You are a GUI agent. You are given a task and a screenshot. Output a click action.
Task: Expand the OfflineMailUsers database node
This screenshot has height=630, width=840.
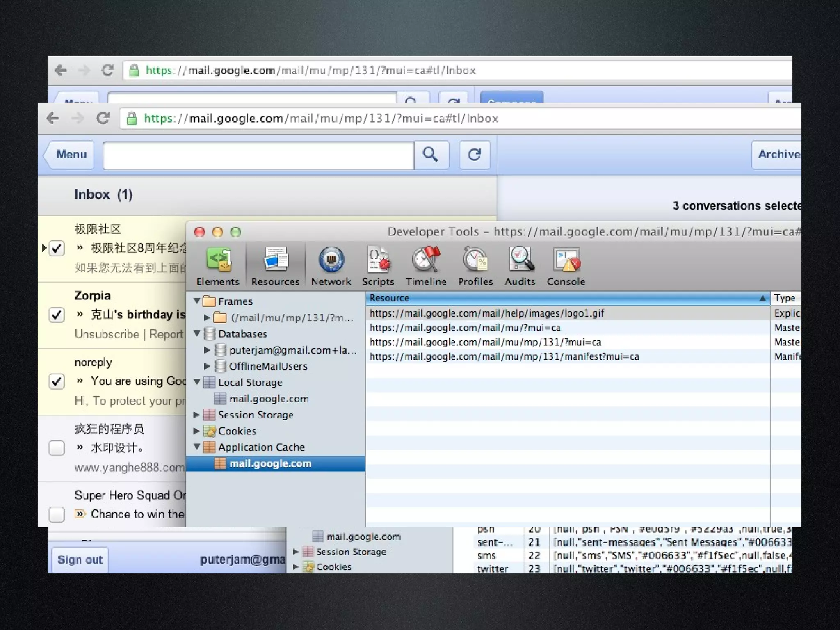(207, 366)
